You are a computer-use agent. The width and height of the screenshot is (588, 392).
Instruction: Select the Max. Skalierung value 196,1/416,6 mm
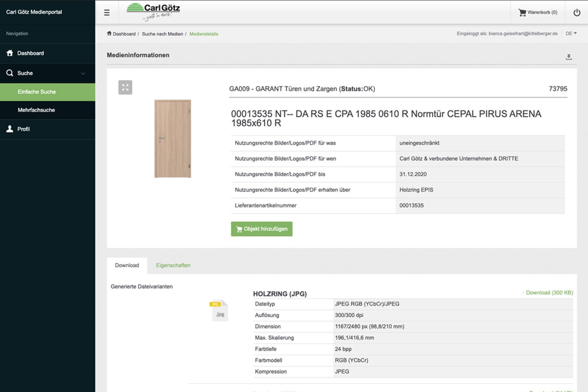(x=354, y=338)
